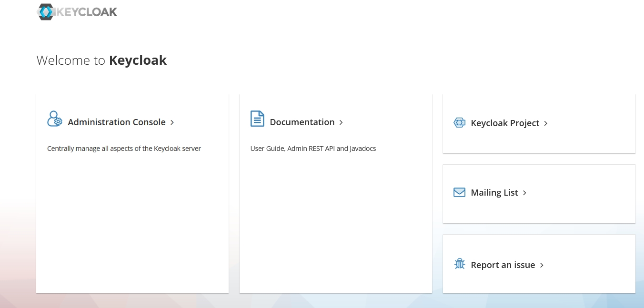Open the Mailing List link
Screen dimensions: 644x308
coord(494,193)
